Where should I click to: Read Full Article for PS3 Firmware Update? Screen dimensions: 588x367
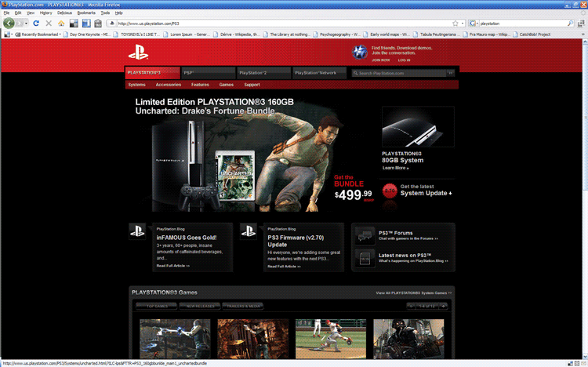point(284,267)
